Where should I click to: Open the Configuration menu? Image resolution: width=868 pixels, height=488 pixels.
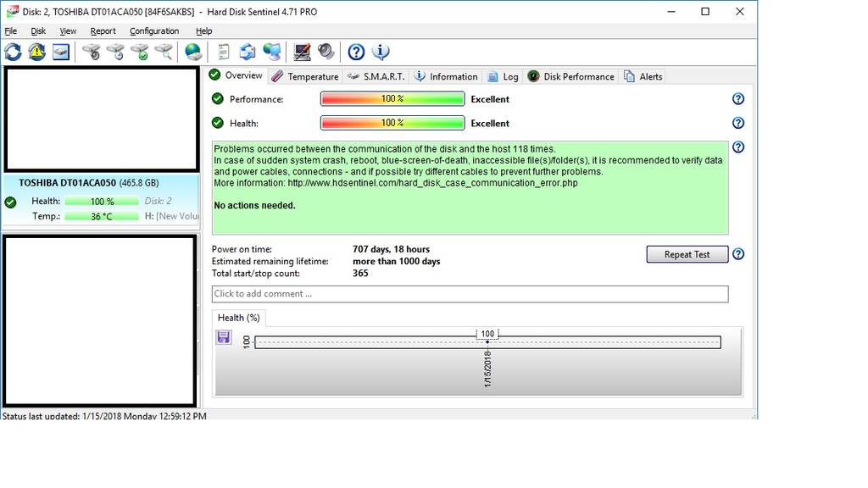point(154,31)
